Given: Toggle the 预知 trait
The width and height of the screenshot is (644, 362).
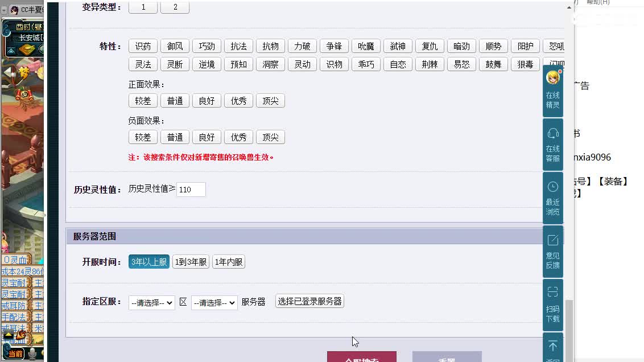Looking at the screenshot, I should tap(238, 64).
